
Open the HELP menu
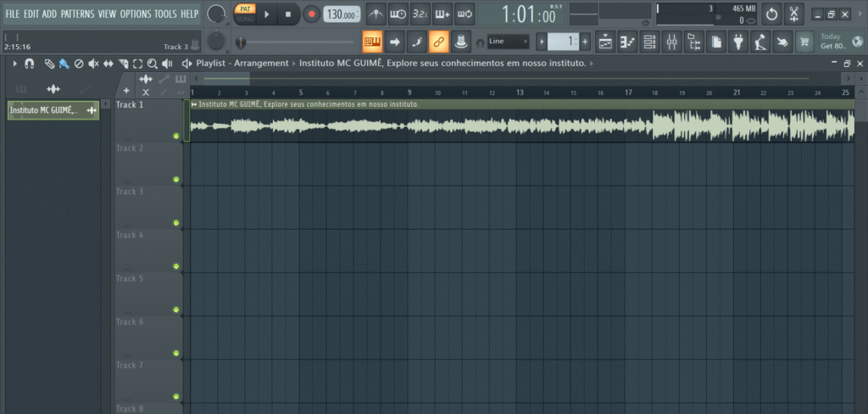coord(189,14)
